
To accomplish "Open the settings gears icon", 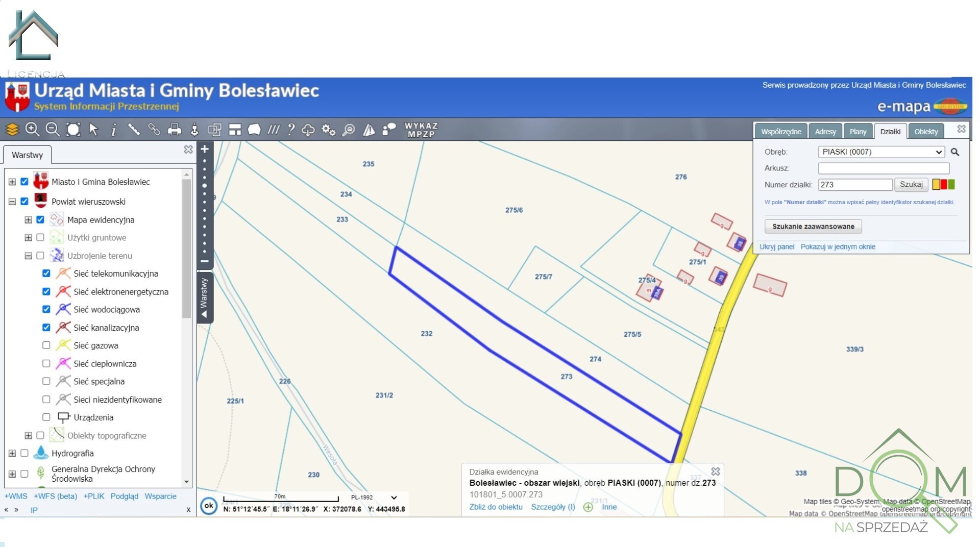I will [x=328, y=130].
